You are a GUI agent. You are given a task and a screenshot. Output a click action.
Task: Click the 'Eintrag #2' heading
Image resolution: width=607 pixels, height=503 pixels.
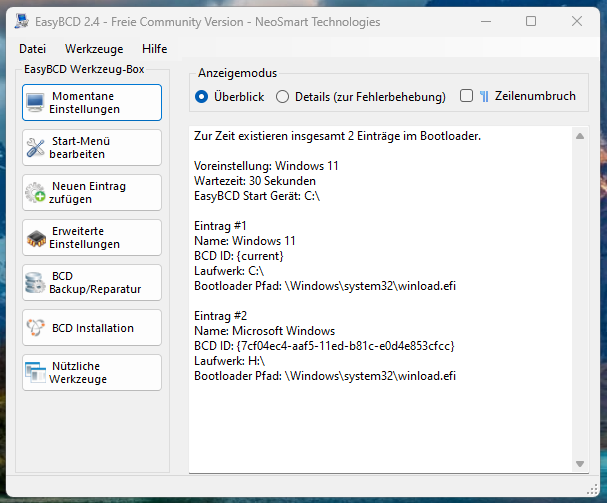220,316
